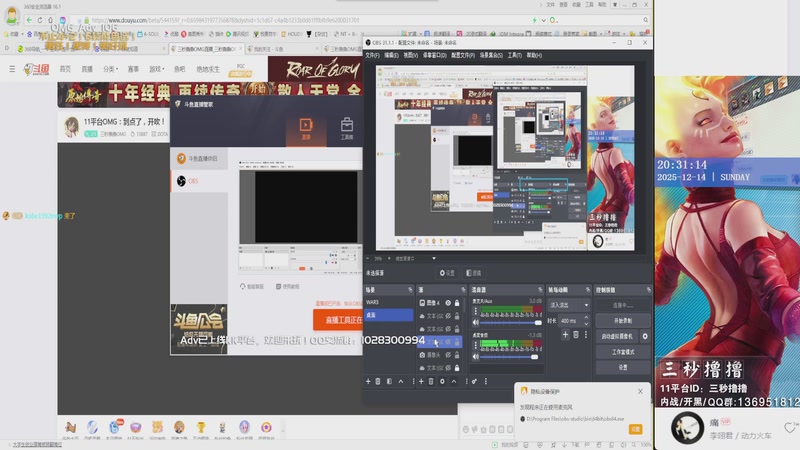Pop out the mixer dock using its header icon
This screenshot has width=800, height=450.
click(540, 290)
